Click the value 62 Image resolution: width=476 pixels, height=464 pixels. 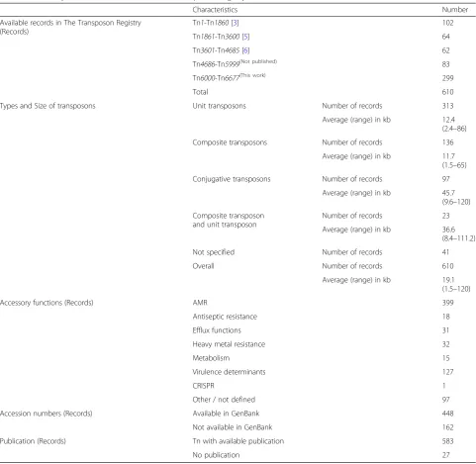[446, 50]
